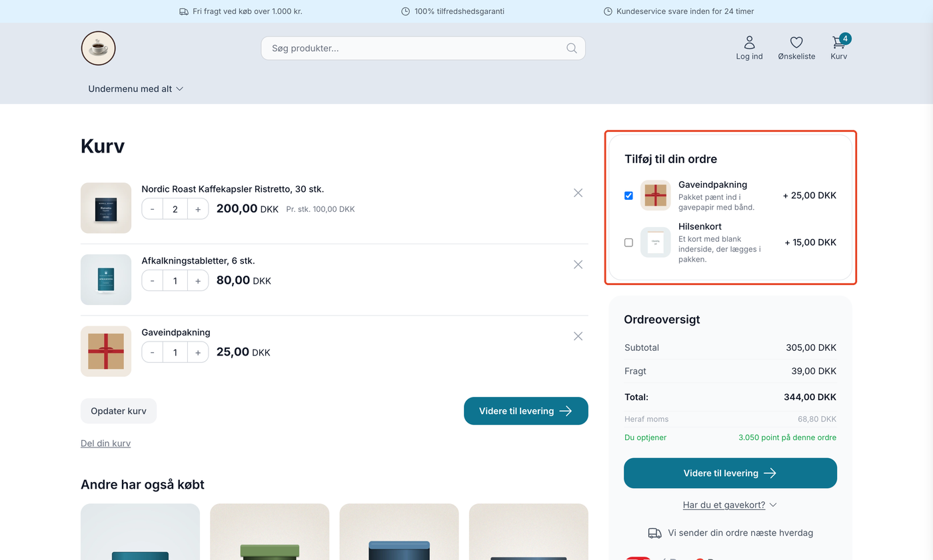
Task: Decrease quantity of Afkalkningstabletter
Action: 153,281
